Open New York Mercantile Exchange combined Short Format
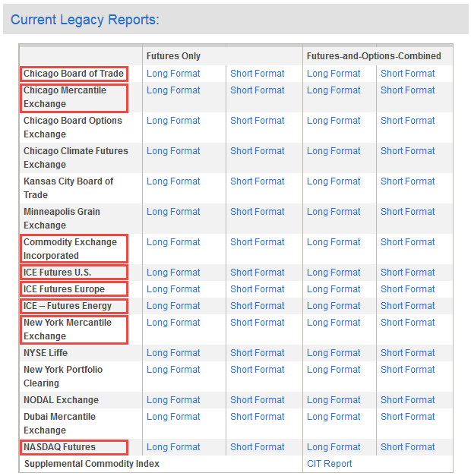This screenshot has width=471, height=476. (407, 323)
